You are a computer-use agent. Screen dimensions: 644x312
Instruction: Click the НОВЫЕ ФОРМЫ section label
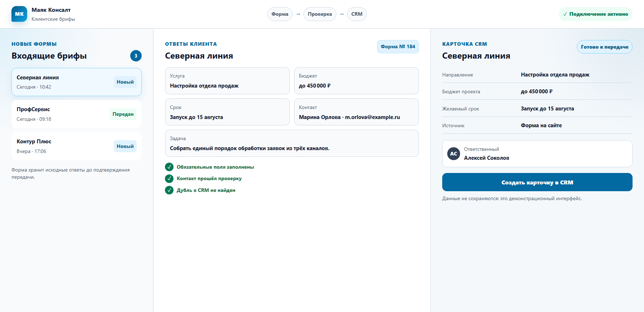34,44
